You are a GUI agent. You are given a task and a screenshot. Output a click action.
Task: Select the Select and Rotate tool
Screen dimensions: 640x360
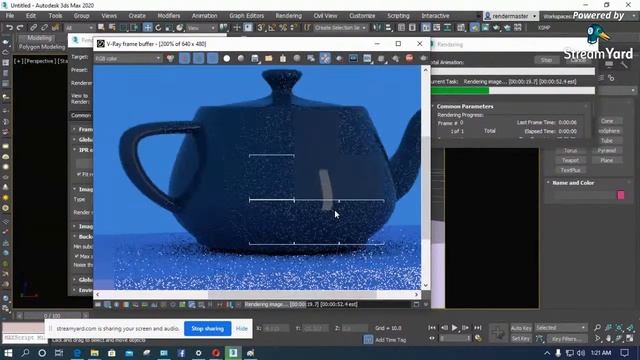[x=158, y=28]
